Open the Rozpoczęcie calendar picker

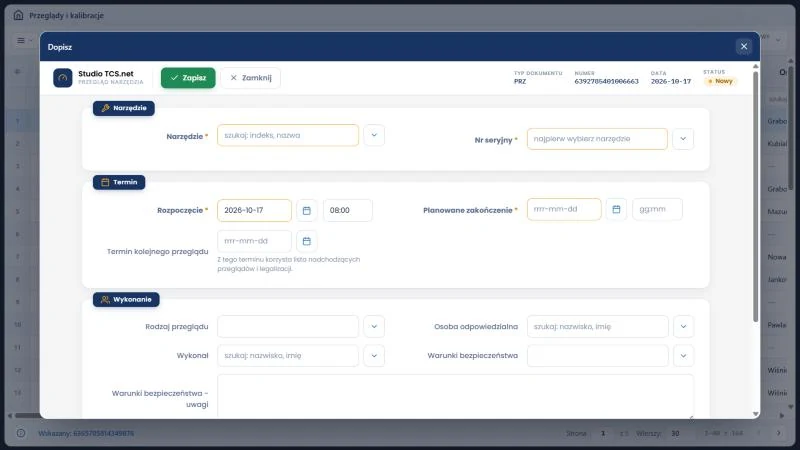pyautogui.click(x=307, y=210)
